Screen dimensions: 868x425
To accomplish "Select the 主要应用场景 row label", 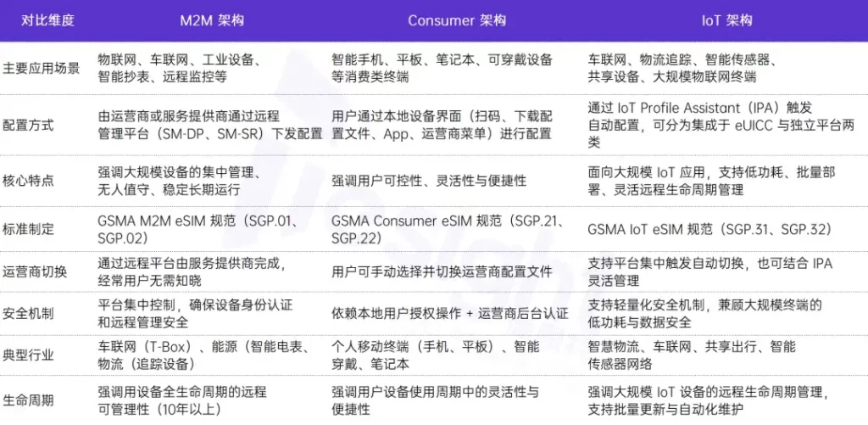I will (x=41, y=69).
